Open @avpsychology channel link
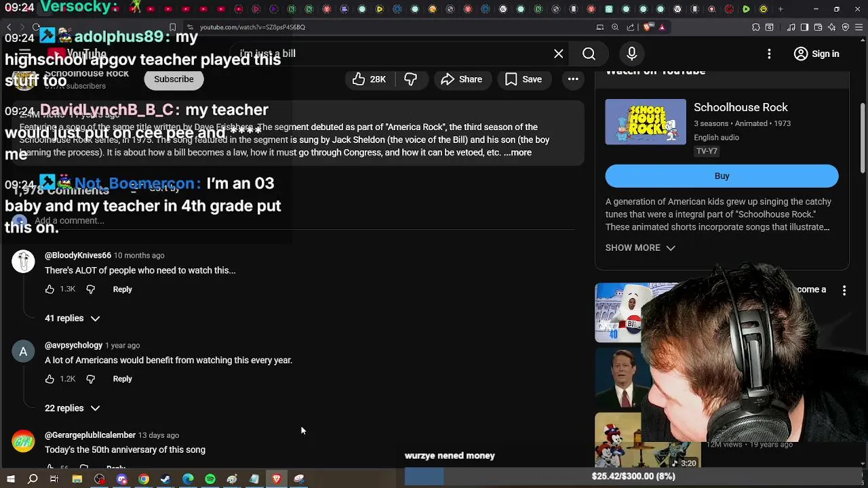Screen dimensions: 868x488 point(73,346)
